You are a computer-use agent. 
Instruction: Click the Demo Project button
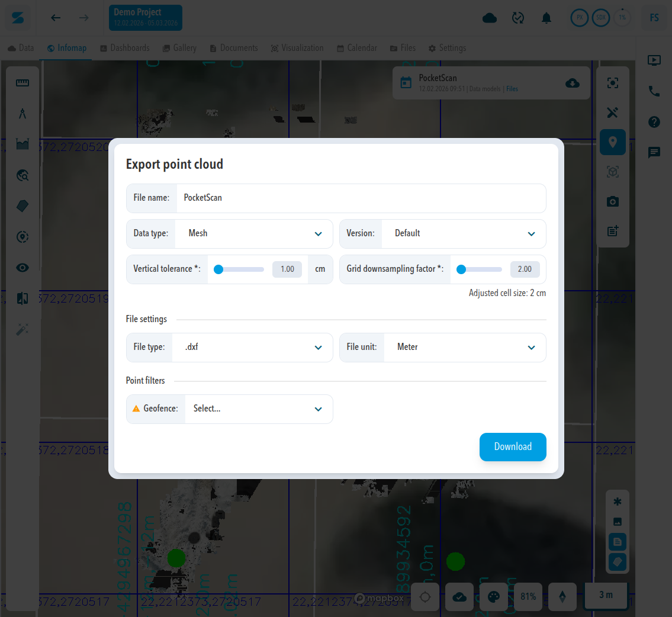(145, 18)
